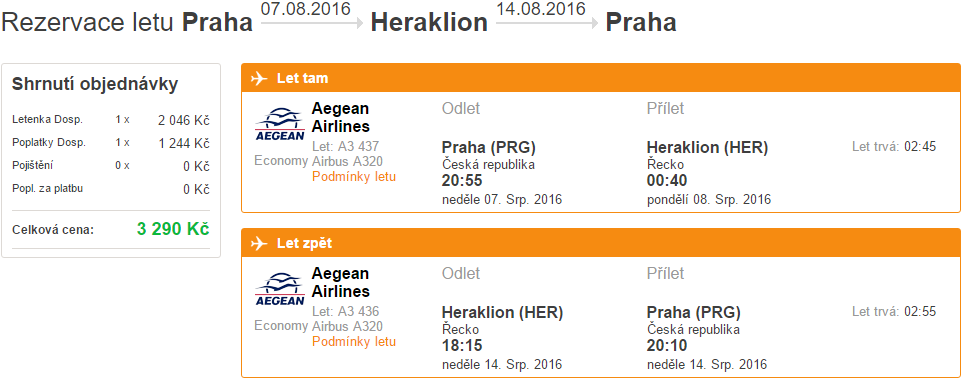Click the airplane icon in Let tam header
965x388 pixels.
pyautogui.click(x=260, y=79)
